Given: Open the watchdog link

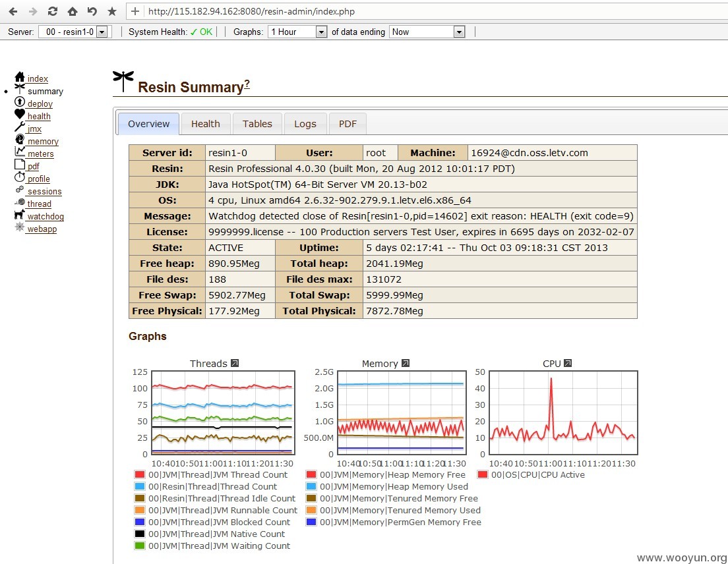Looking at the screenshot, I should pyautogui.click(x=45, y=217).
